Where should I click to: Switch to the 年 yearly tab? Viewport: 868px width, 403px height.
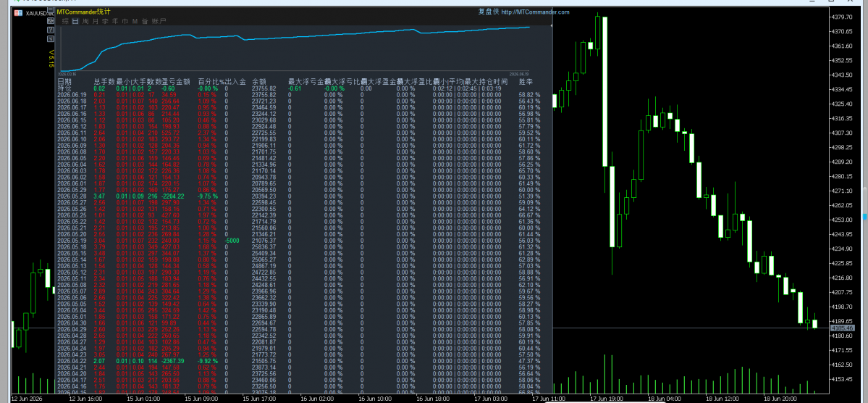tap(115, 21)
